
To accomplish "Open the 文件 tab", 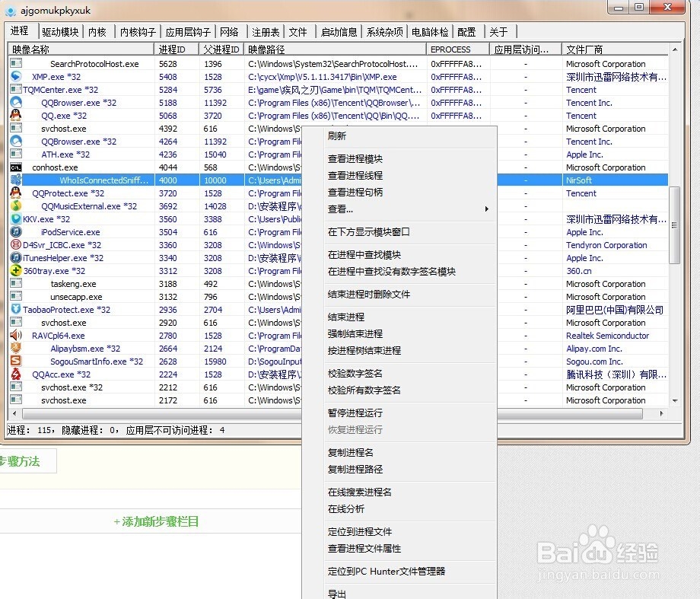I will tap(297, 32).
